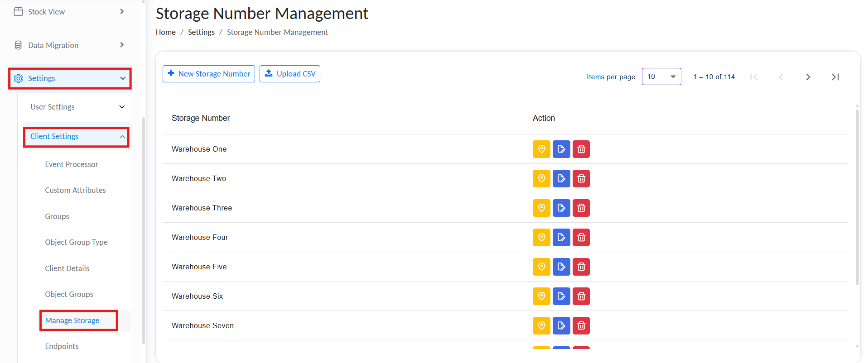Go to the next page of results
This screenshot has height=363, width=868.
808,77
